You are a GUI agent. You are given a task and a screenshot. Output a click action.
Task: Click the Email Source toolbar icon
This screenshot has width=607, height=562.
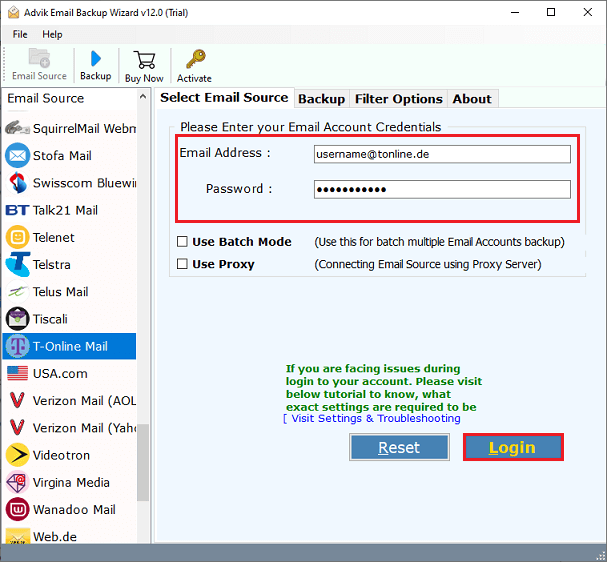39,58
